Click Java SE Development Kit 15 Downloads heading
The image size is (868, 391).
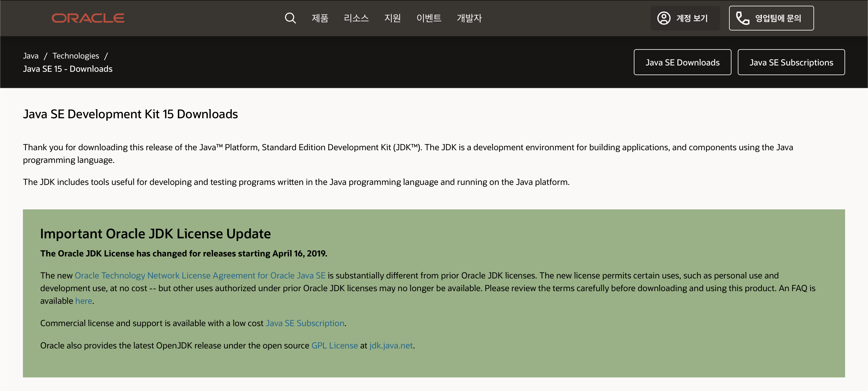coord(131,114)
